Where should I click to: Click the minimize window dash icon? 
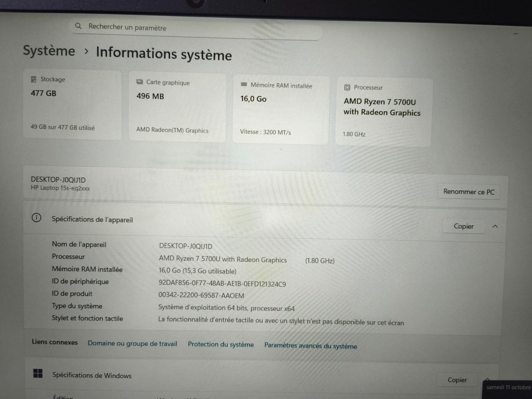[x=516, y=34]
